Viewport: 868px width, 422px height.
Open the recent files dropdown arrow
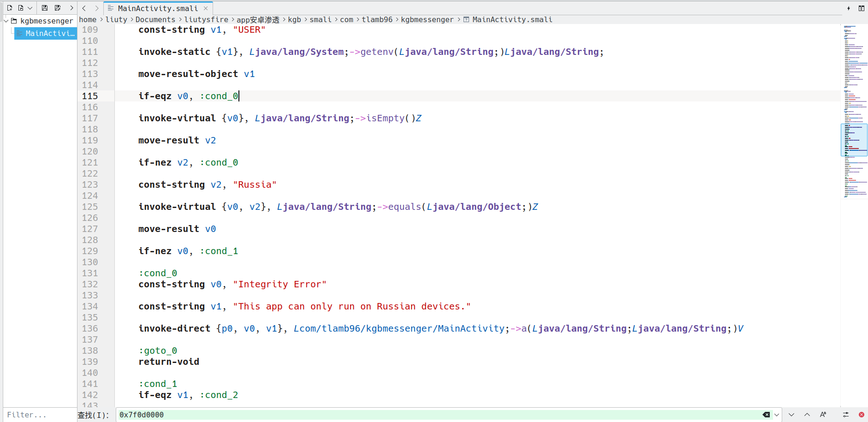point(30,8)
